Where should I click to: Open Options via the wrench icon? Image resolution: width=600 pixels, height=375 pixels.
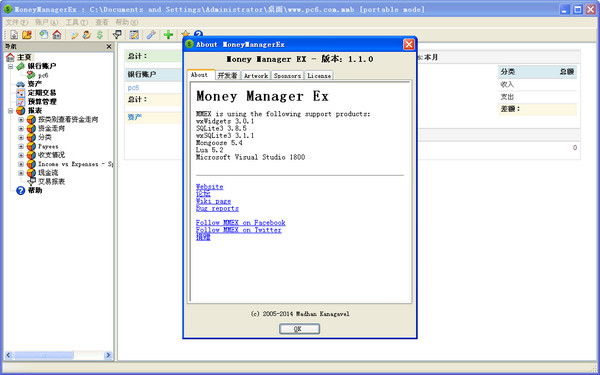[x=151, y=35]
